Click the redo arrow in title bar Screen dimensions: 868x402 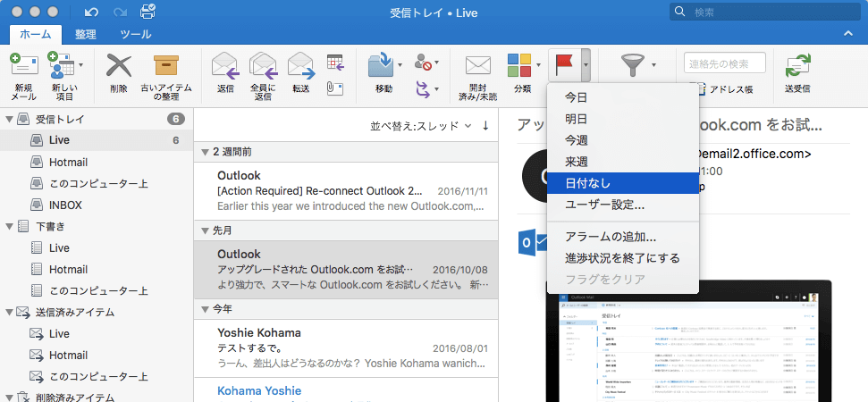[x=120, y=12]
